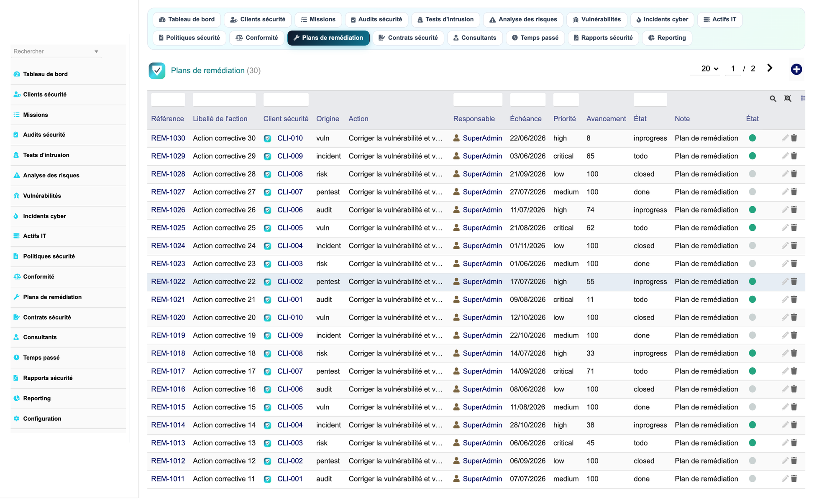Click the Priorité filter input field
This screenshot has height=504, width=814.
pyautogui.click(x=566, y=100)
